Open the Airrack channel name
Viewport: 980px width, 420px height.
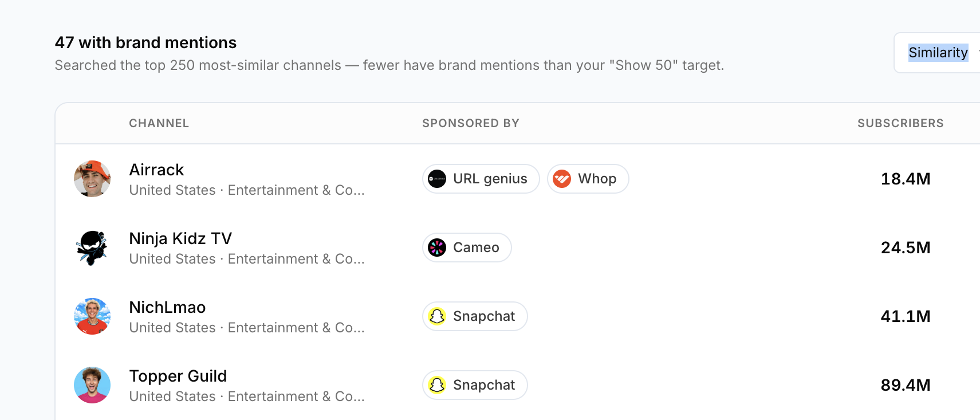coord(156,170)
